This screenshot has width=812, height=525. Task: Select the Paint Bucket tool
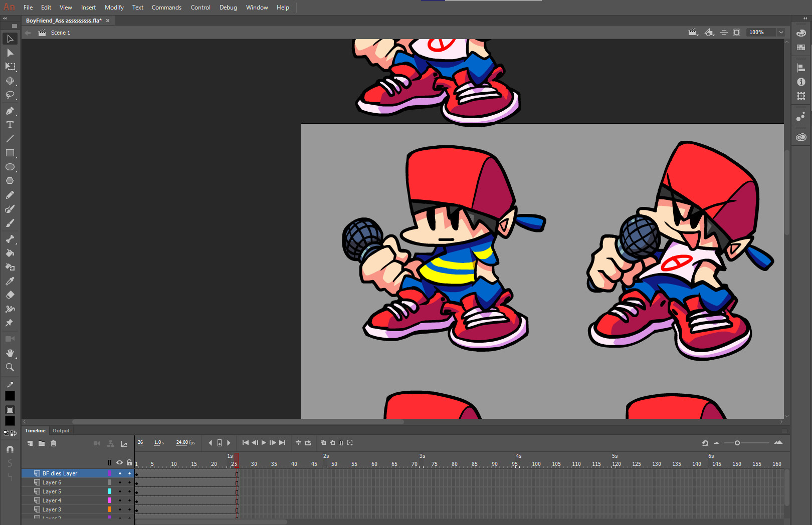click(x=10, y=253)
